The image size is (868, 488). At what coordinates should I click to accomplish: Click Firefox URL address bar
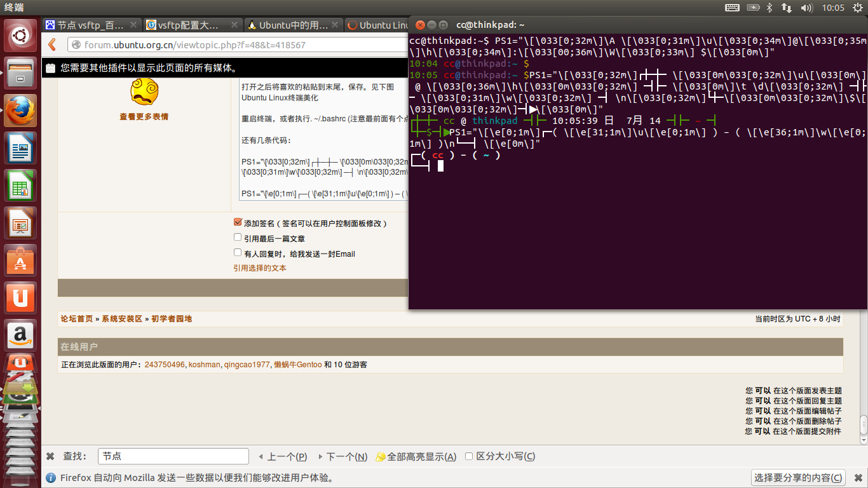[x=238, y=45]
